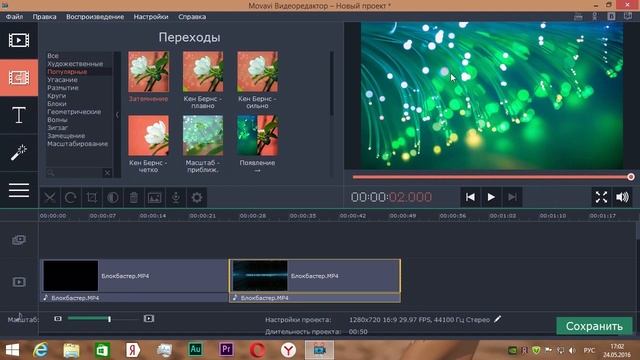Image resolution: width=640 pixels, height=360 pixels.
Task: Open the Titles text tab
Action: pos(19,115)
